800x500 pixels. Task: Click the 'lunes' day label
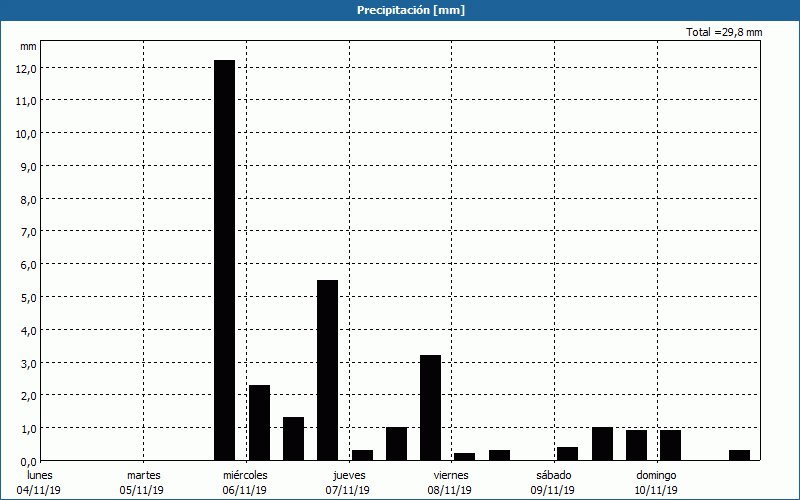(40, 475)
